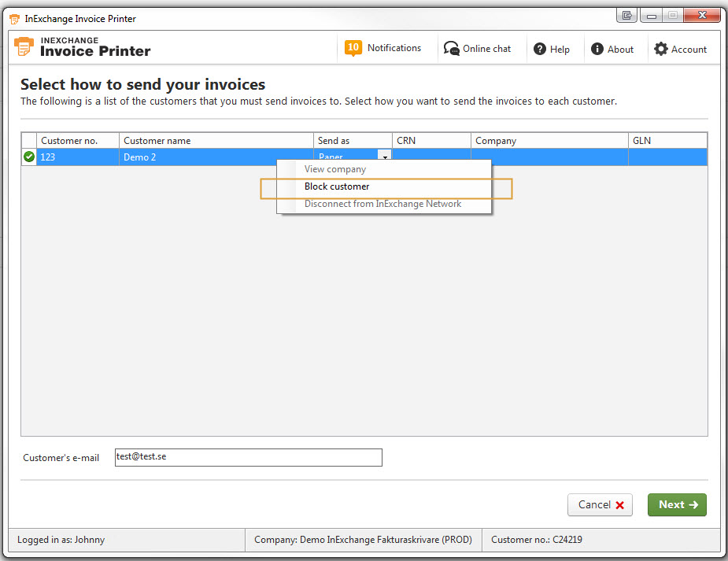Start an Online chat

[477, 48]
